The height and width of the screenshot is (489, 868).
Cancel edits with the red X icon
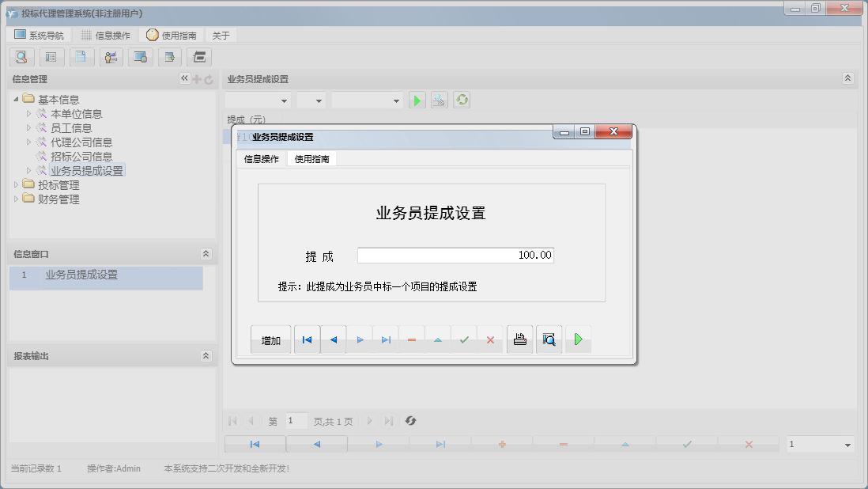[490, 339]
